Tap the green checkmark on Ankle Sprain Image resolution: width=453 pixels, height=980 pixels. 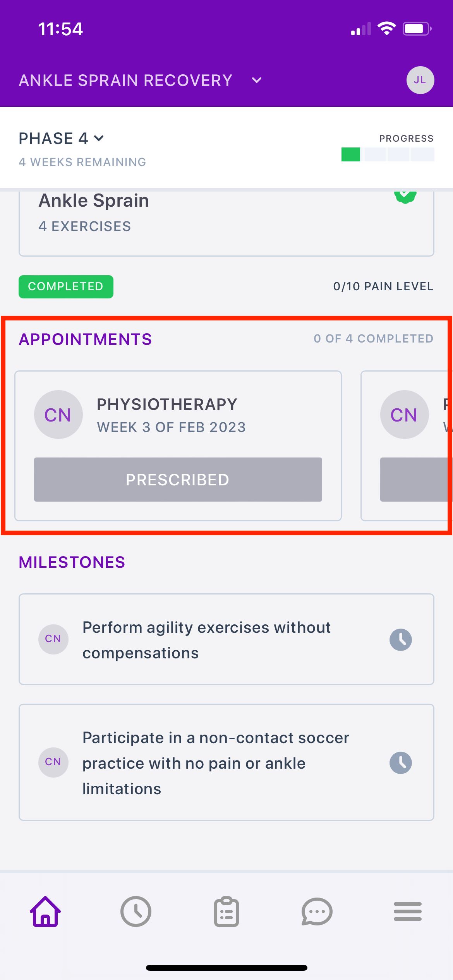(x=405, y=197)
